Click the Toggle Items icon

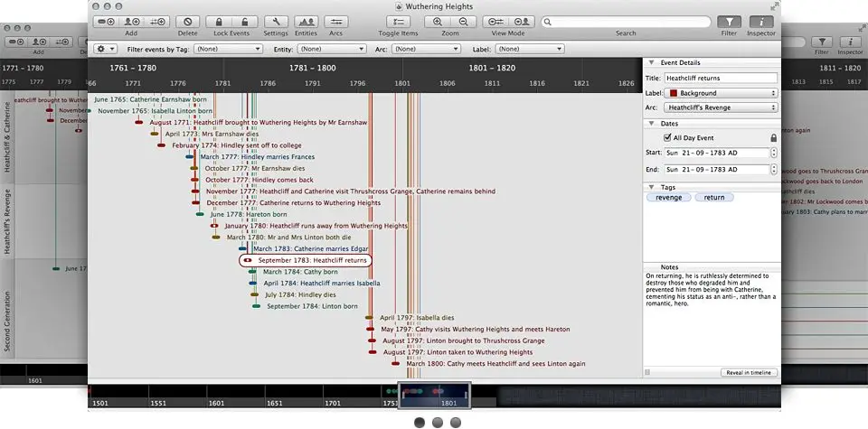[398, 22]
